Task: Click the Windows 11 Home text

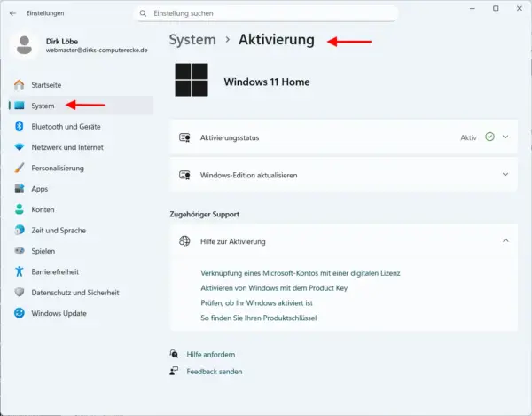Action: tap(267, 82)
